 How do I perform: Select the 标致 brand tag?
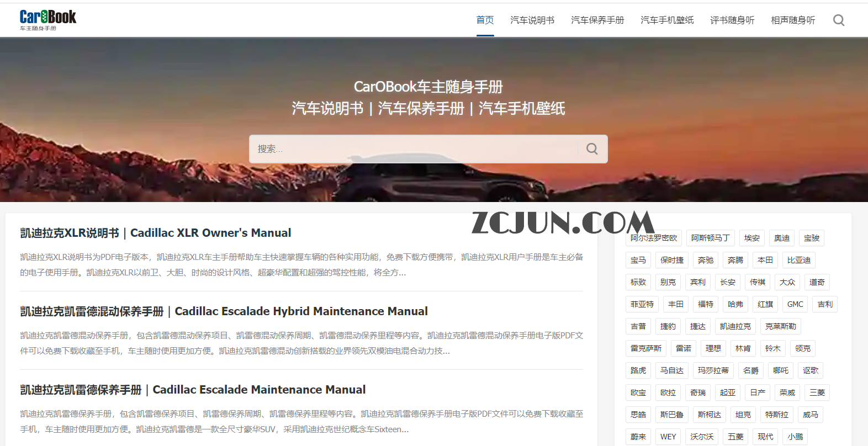tap(638, 282)
